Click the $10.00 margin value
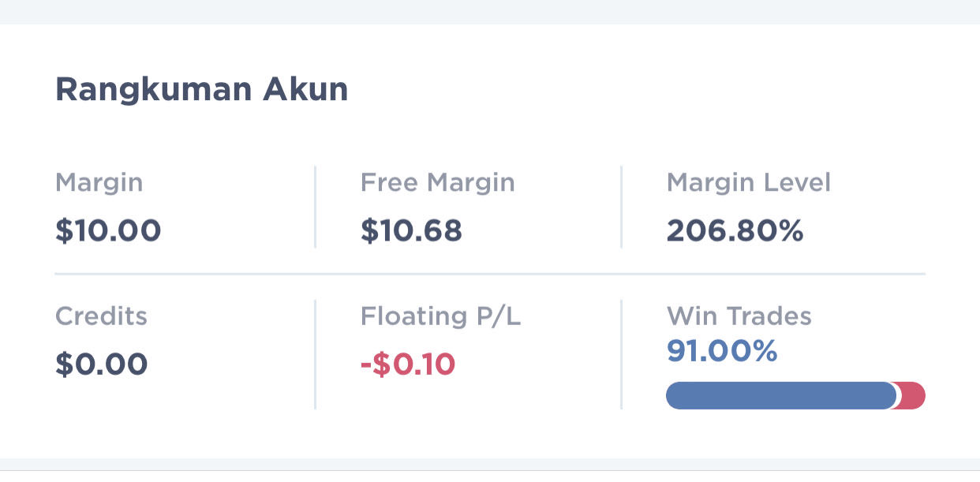 [108, 231]
